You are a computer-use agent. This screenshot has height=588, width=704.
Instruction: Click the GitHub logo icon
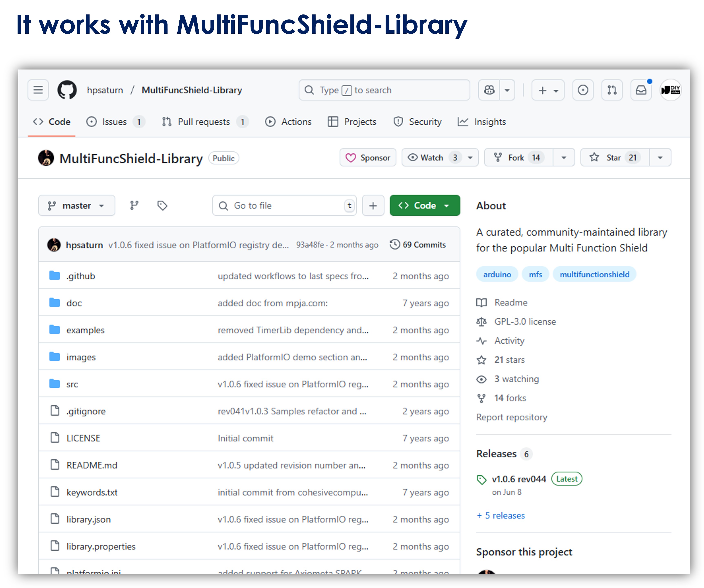pyautogui.click(x=67, y=90)
